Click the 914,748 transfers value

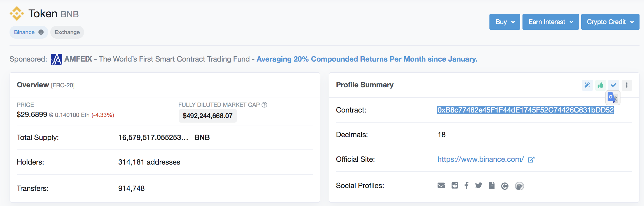(131, 188)
